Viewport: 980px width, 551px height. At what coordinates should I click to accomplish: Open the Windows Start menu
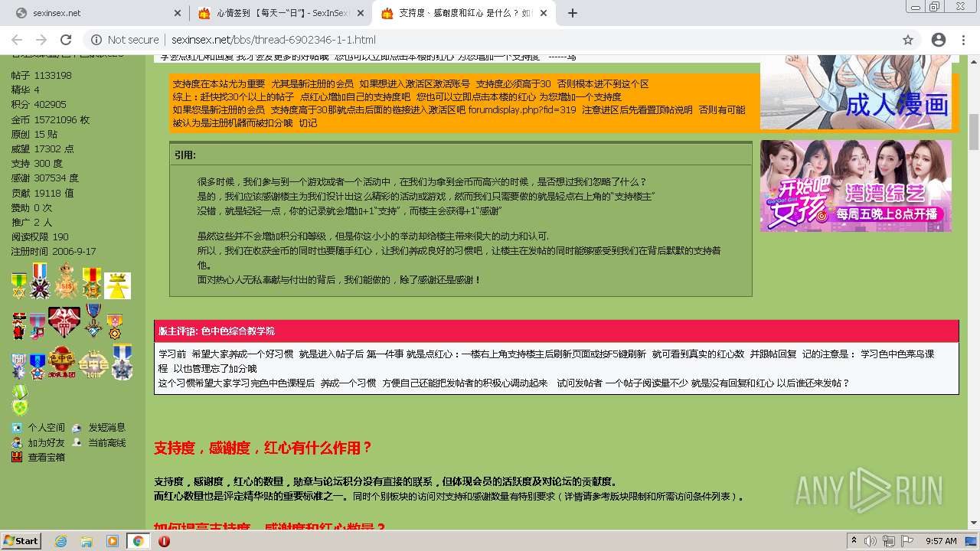coord(21,540)
